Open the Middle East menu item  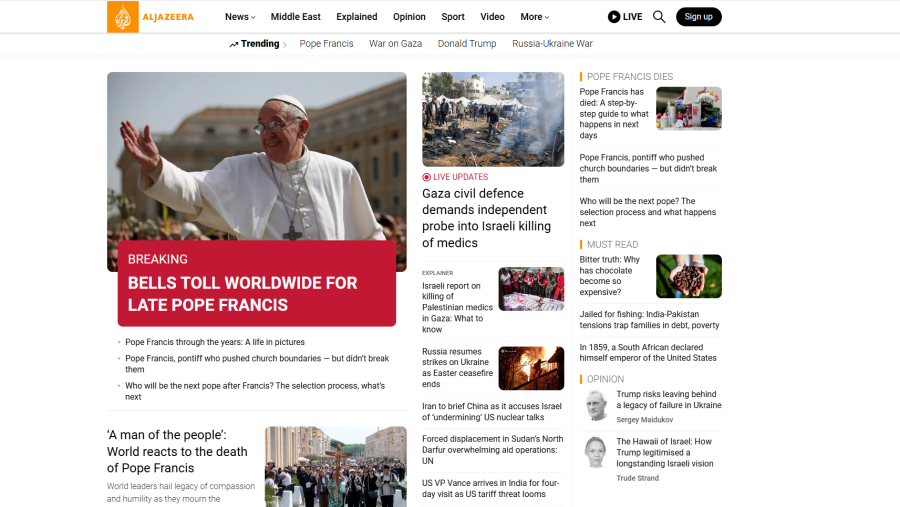(296, 17)
